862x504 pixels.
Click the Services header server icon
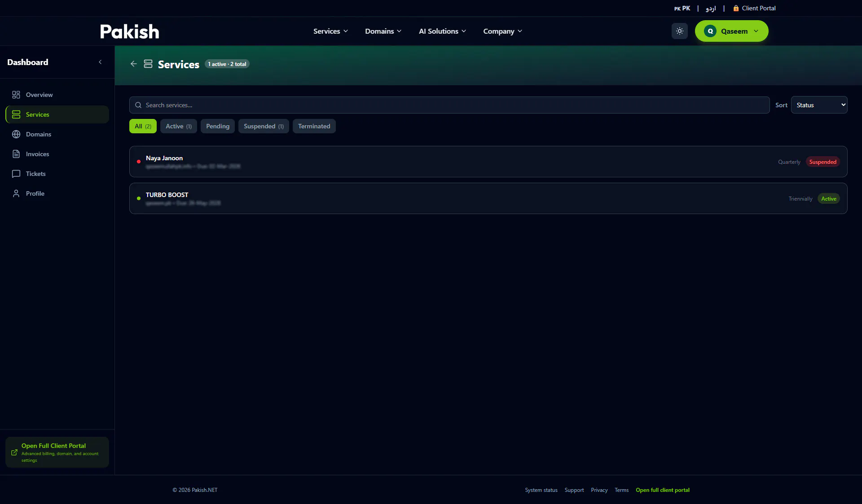coord(148,64)
